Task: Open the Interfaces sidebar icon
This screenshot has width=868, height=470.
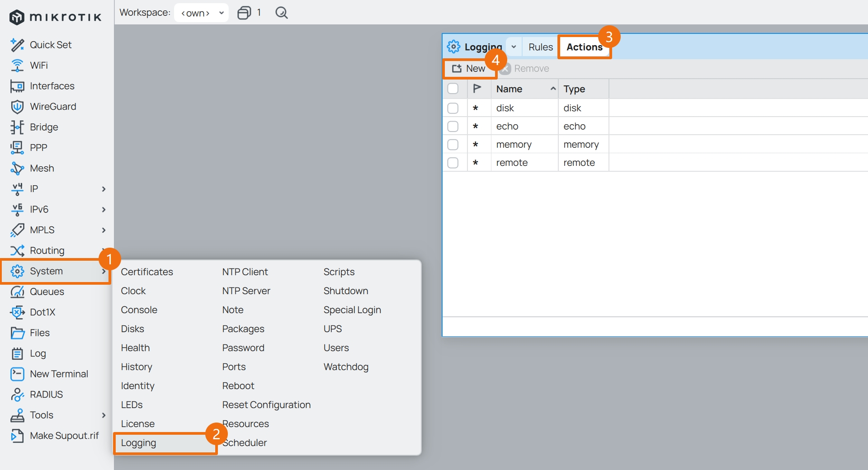Action: point(17,86)
